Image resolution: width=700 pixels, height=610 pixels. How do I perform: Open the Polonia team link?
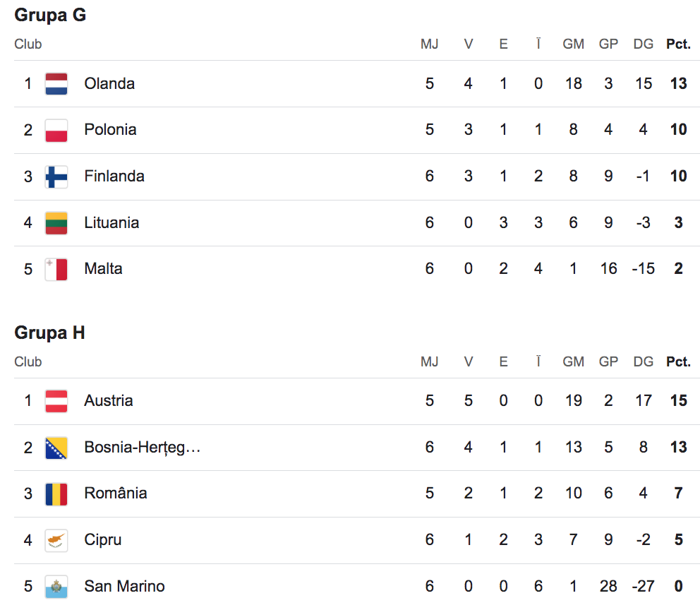pyautogui.click(x=110, y=130)
